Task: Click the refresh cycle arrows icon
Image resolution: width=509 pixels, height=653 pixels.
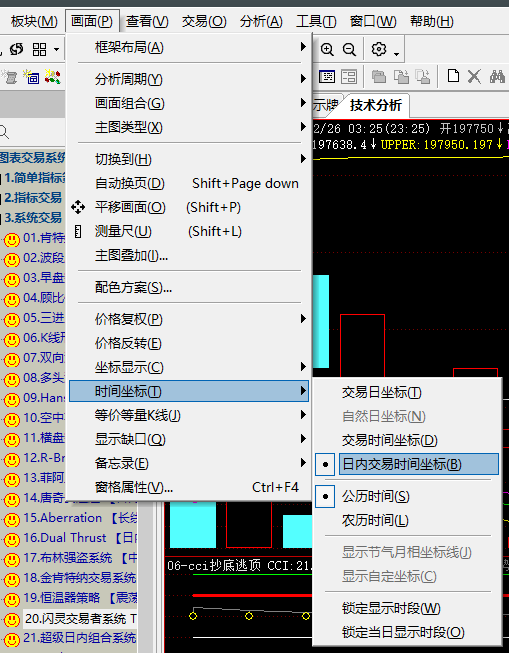Action: click(16, 50)
